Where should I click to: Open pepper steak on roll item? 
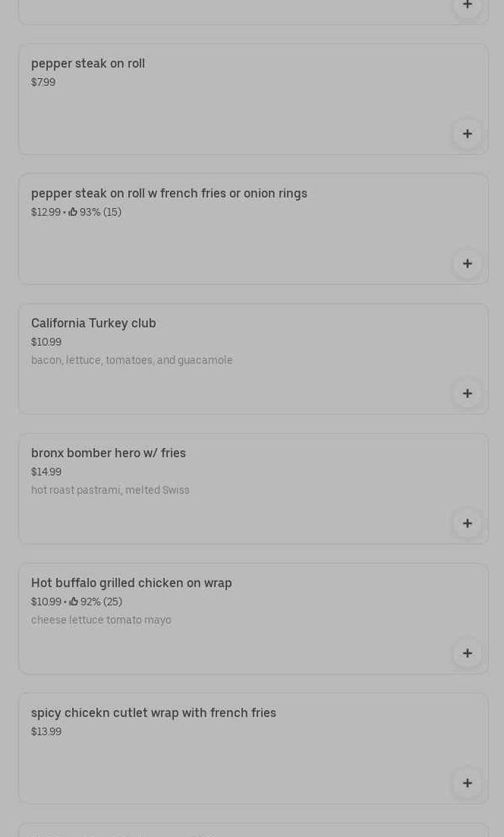click(88, 63)
